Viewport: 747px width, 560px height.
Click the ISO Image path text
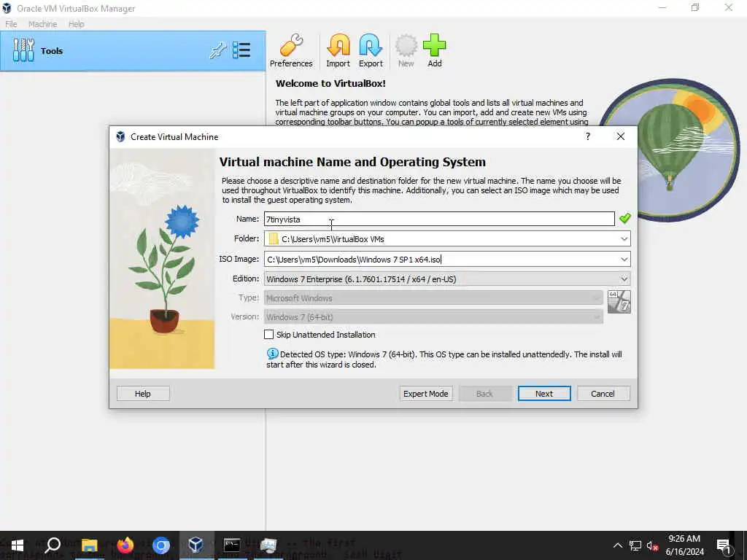tap(354, 260)
